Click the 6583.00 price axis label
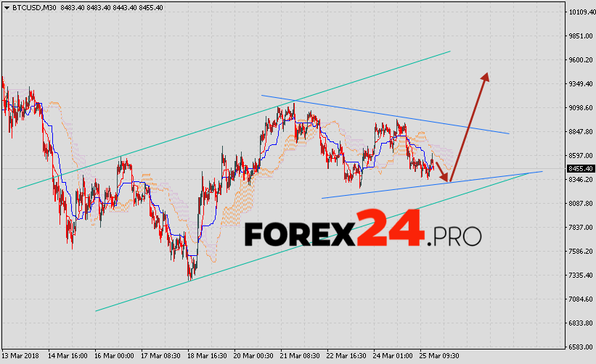The height and width of the screenshot is (364, 596). [x=580, y=347]
